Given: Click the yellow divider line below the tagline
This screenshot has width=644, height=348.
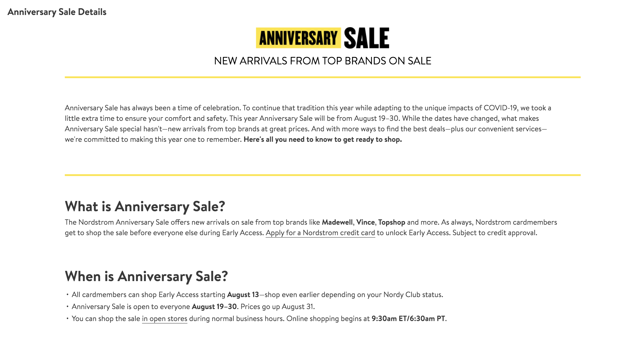Looking at the screenshot, I should pos(322,77).
